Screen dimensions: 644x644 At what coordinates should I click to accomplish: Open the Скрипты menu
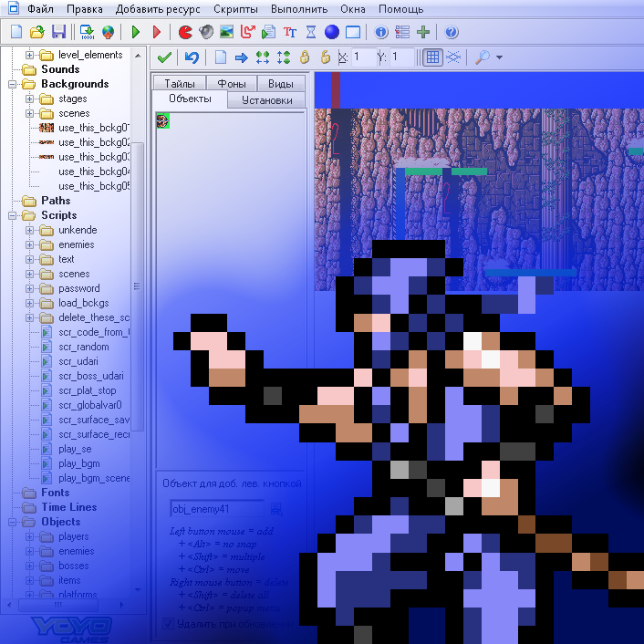point(235,9)
